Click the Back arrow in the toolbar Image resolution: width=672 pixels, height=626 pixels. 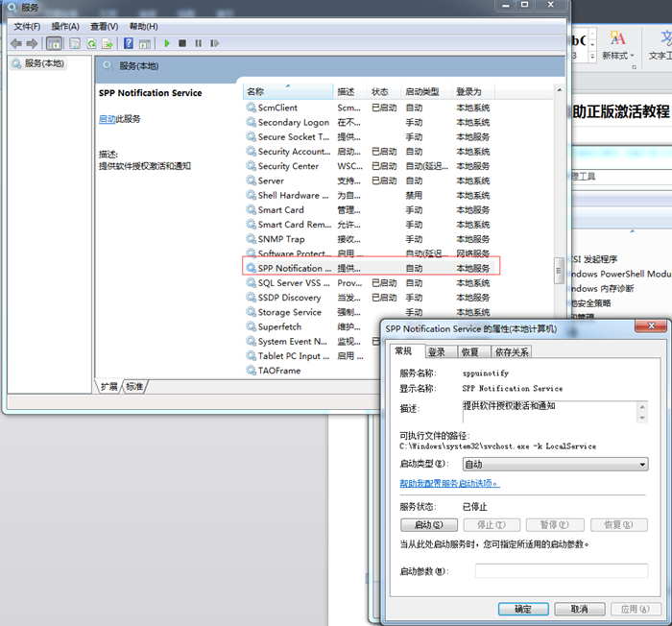pos(16,43)
